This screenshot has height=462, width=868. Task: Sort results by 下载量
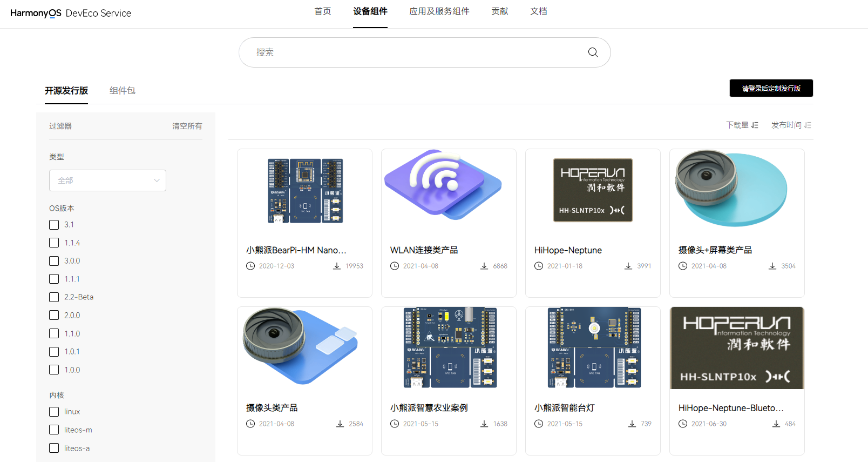click(737, 125)
